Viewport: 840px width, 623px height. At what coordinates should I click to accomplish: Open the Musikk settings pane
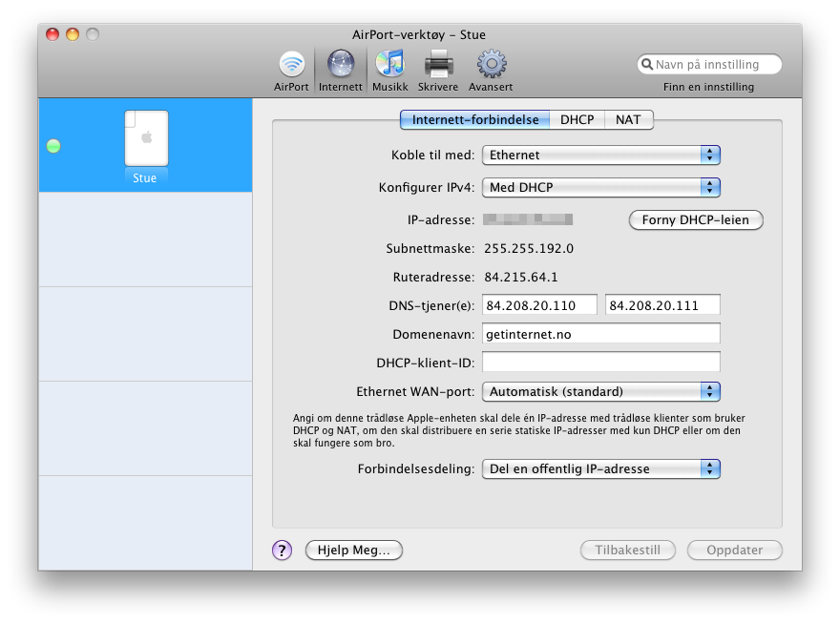point(389,65)
